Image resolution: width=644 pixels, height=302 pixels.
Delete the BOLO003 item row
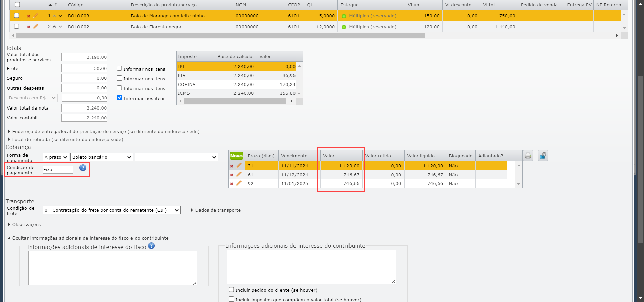(29, 16)
